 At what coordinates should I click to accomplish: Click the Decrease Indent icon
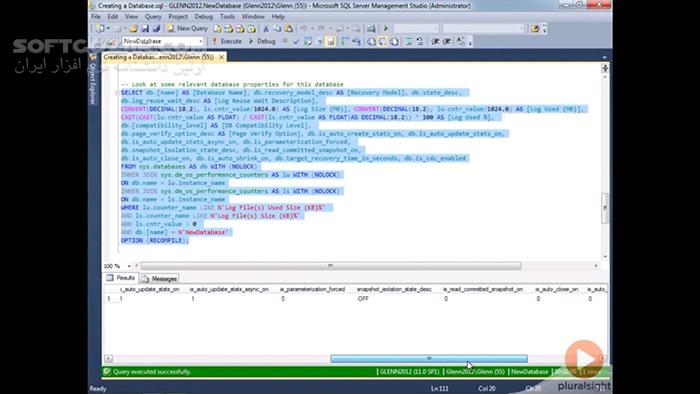435,41
